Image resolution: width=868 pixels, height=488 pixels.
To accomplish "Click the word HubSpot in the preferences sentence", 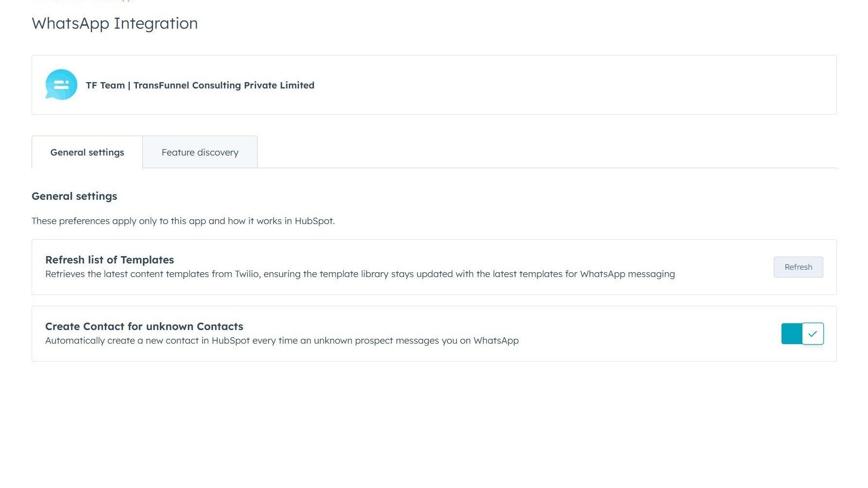I will (x=314, y=221).
